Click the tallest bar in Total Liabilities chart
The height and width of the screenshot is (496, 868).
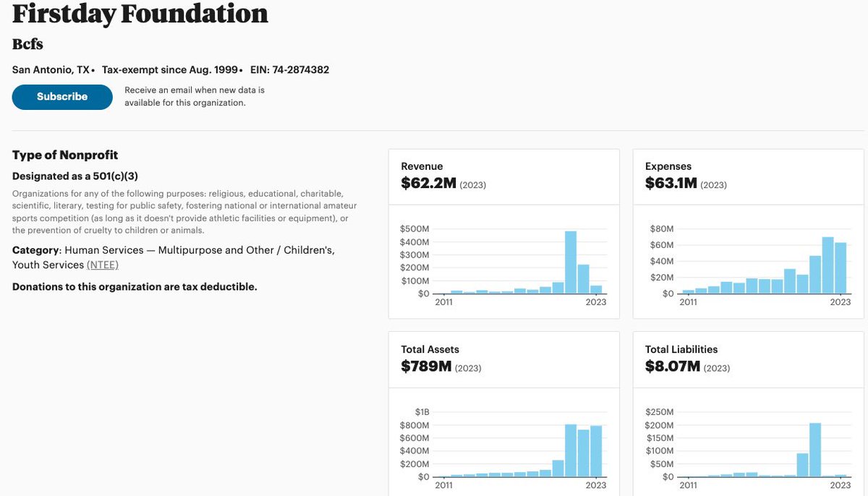coord(815,450)
